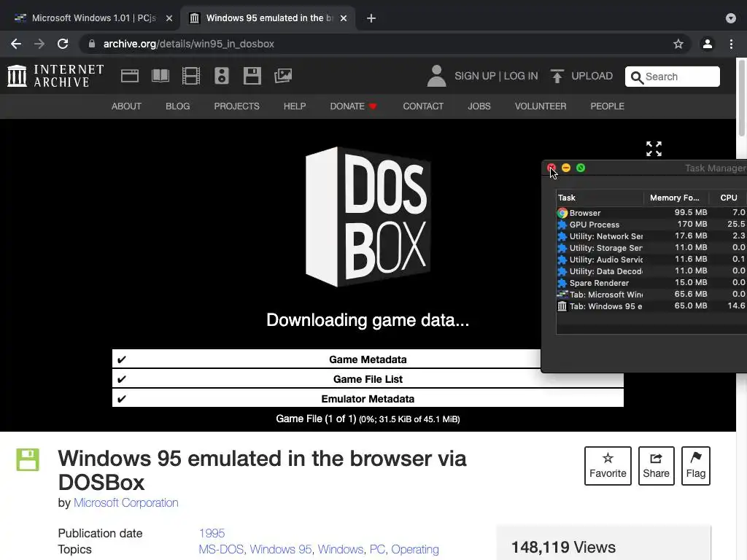Open the MS-DOS topic link

pos(221,550)
